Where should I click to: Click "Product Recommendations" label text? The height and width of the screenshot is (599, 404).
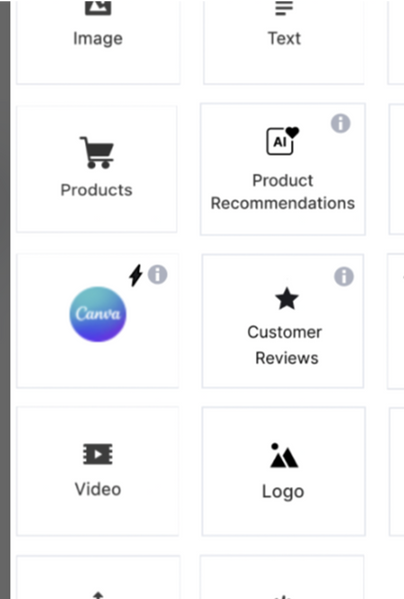[283, 192]
